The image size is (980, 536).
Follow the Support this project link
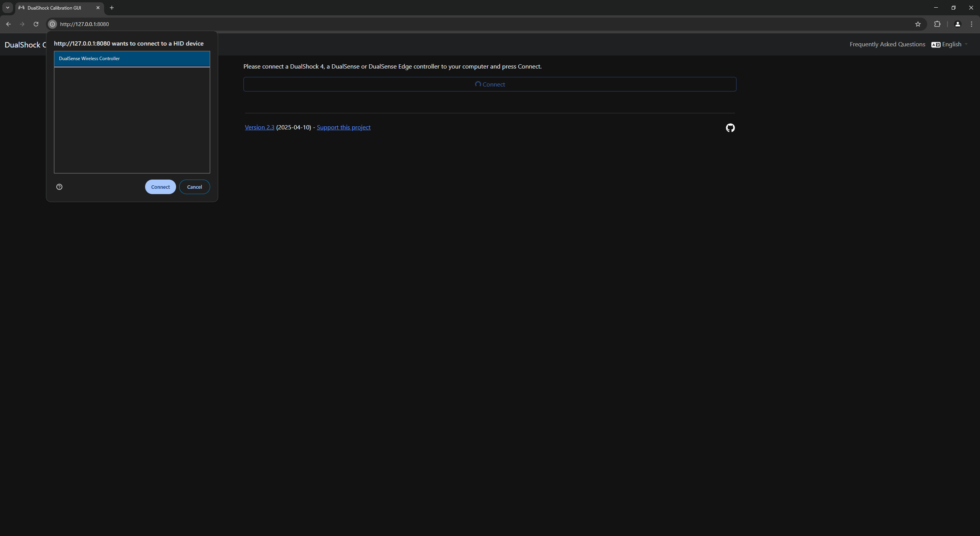click(x=343, y=127)
